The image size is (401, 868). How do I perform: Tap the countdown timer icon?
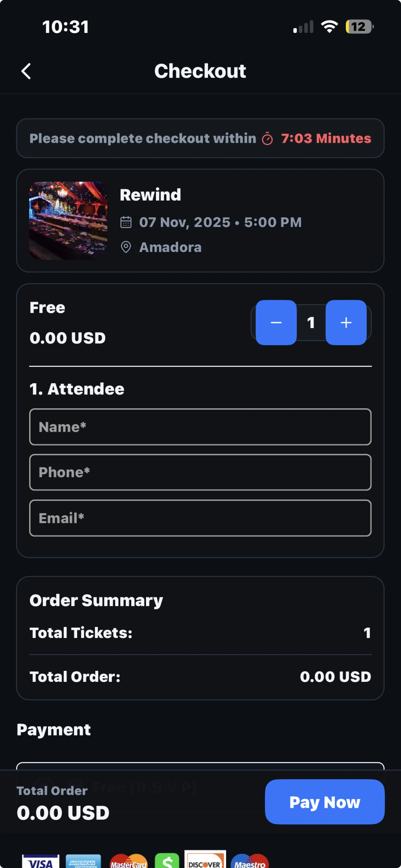267,139
